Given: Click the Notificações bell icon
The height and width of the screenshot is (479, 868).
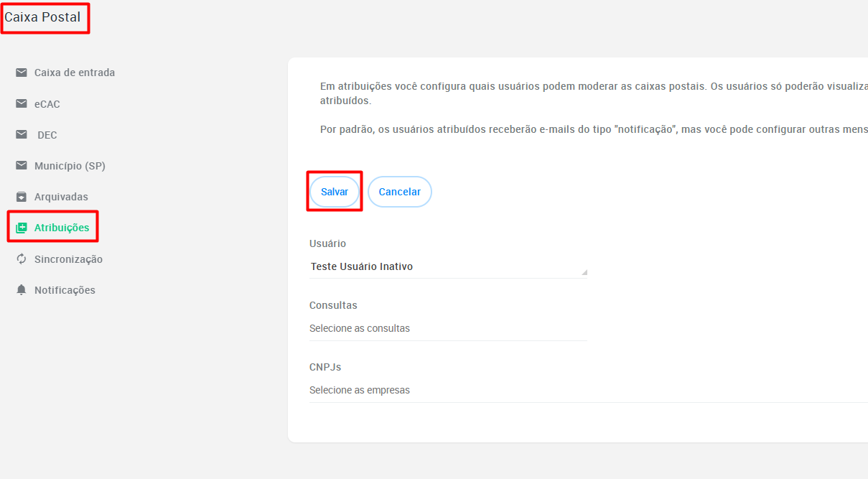Looking at the screenshot, I should 22,290.
